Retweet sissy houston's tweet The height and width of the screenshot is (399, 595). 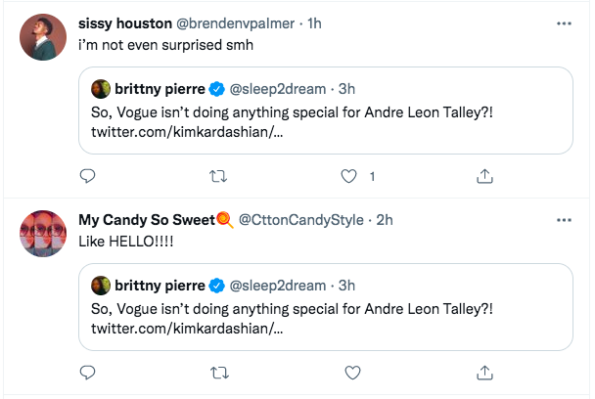click(x=218, y=176)
